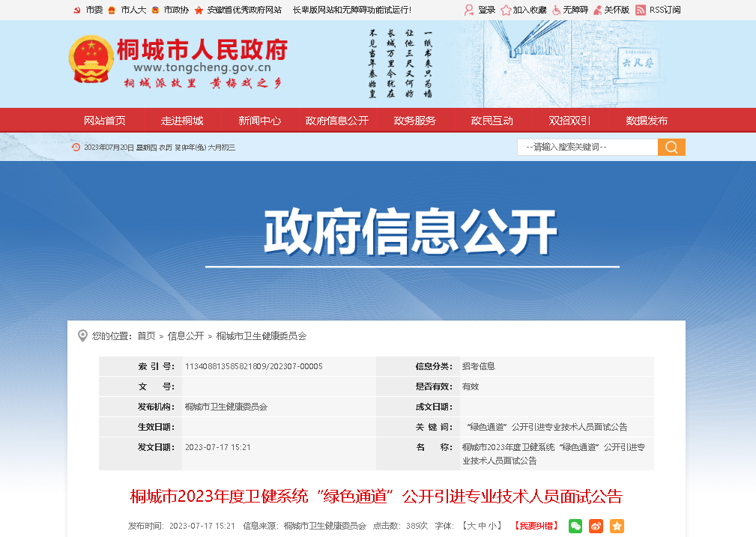Share the article via WeChat icon
The image size is (756, 537).
pyautogui.click(x=575, y=526)
